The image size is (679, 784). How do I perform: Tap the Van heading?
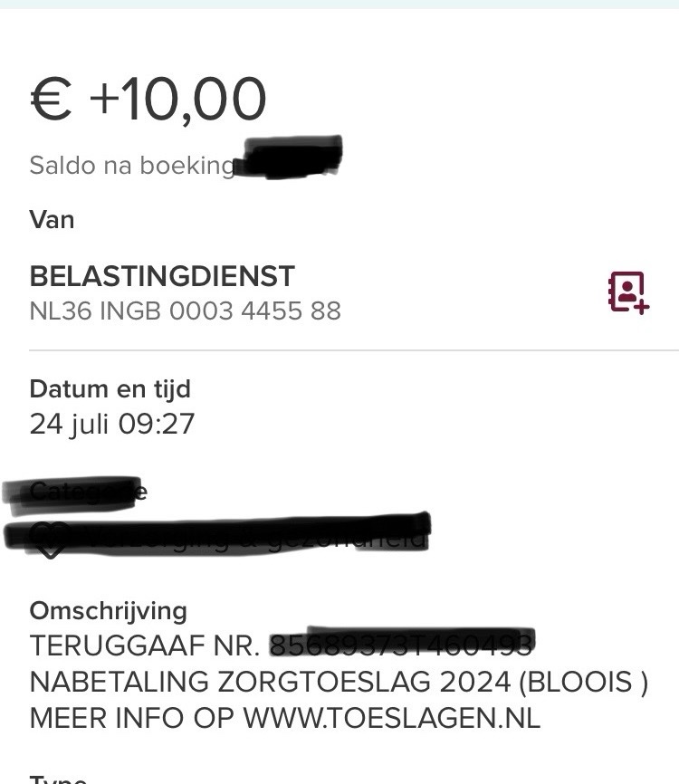click(52, 220)
